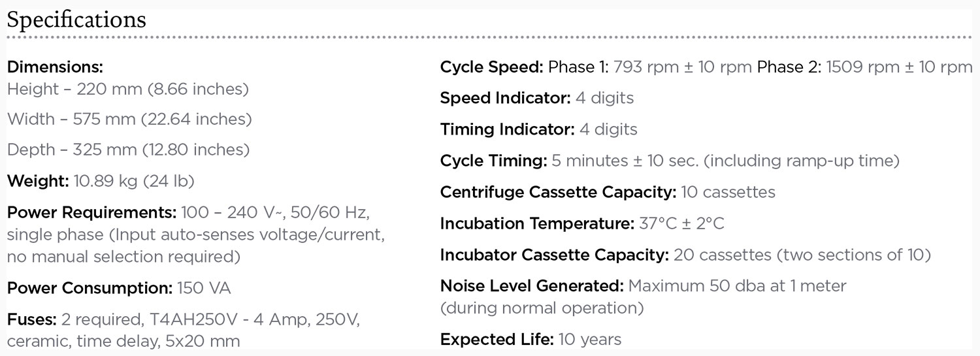This screenshot has height=356, width=980.
Task: Click the Speed Indicator label
Action: pyautogui.click(x=506, y=98)
